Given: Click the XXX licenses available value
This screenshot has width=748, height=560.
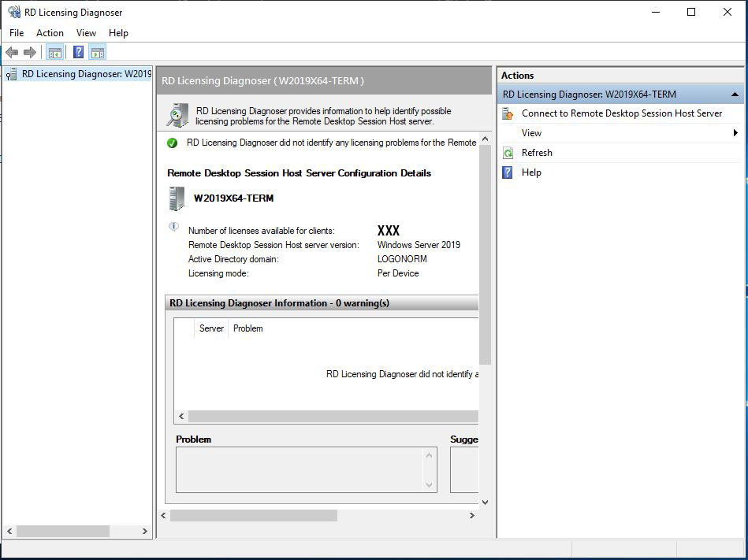Looking at the screenshot, I should 389,231.
